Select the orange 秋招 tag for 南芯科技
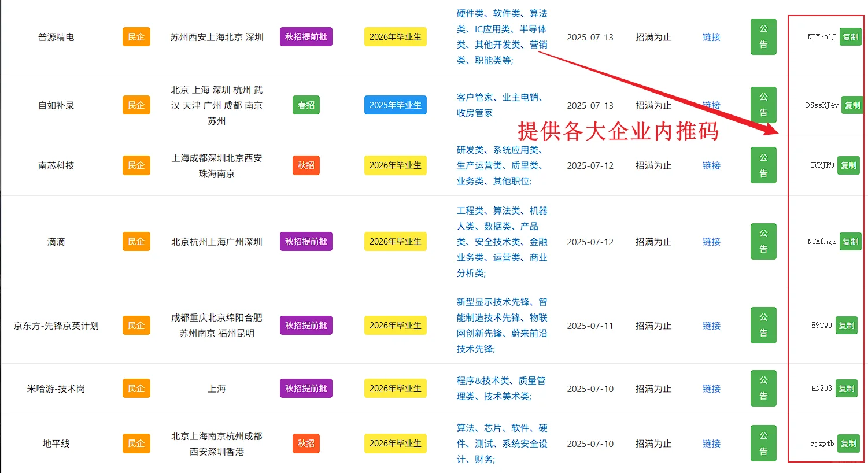 tap(306, 165)
